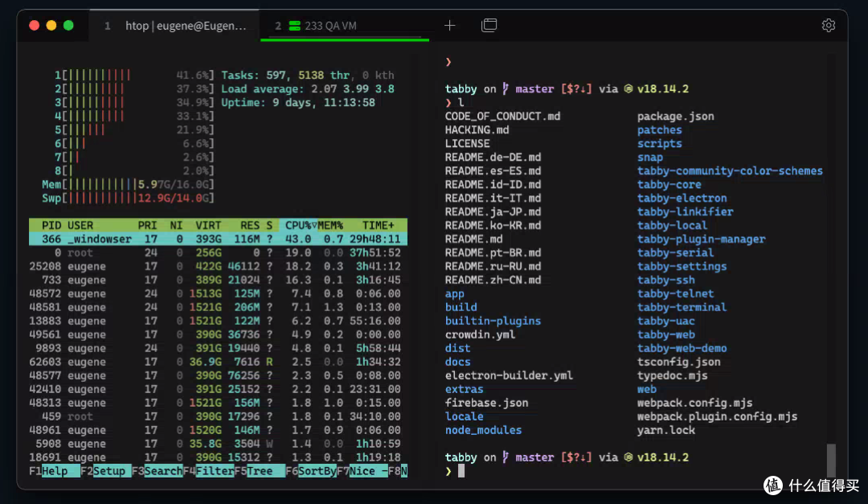Switch to the htop tab
Viewport: 868px width, 504px height.
174,26
